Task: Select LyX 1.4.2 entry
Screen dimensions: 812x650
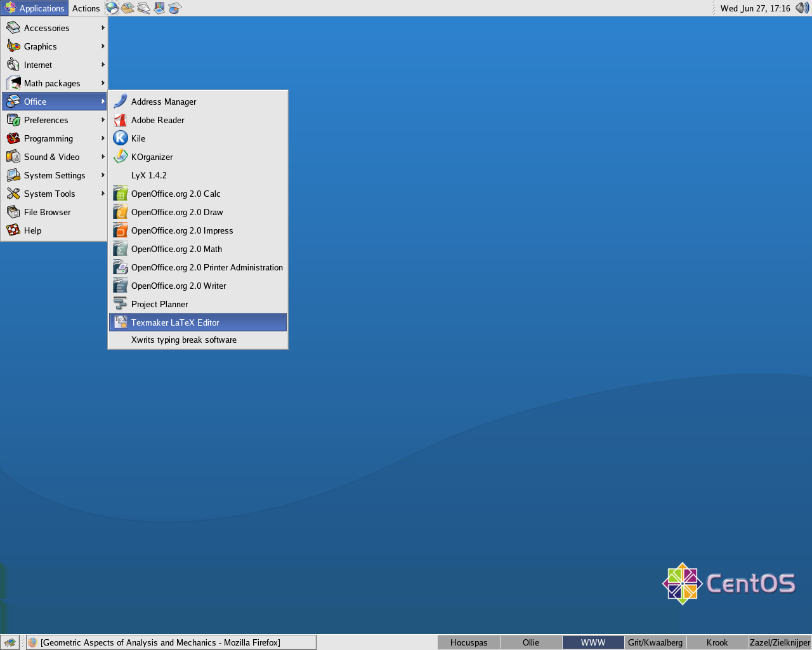Action: (198, 175)
